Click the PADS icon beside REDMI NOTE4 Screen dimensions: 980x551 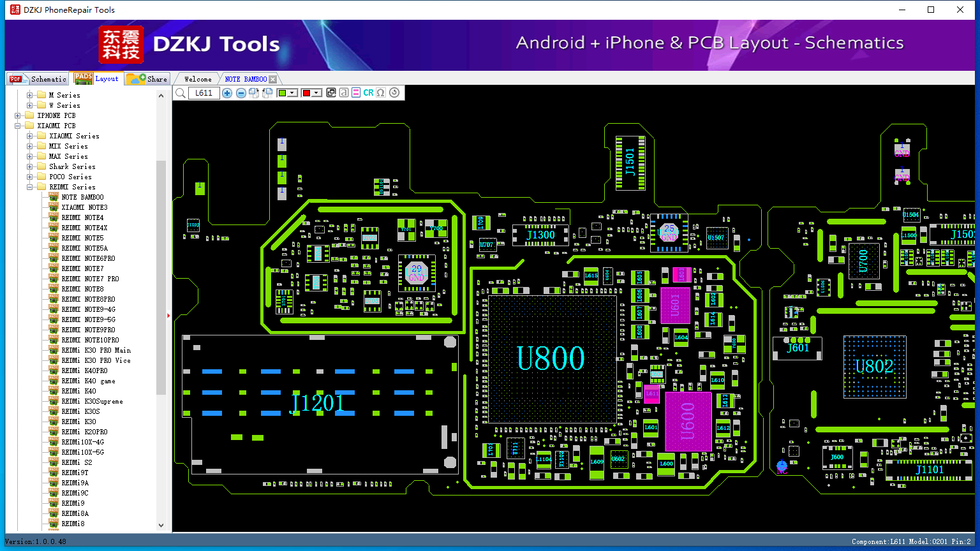pyautogui.click(x=54, y=217)
